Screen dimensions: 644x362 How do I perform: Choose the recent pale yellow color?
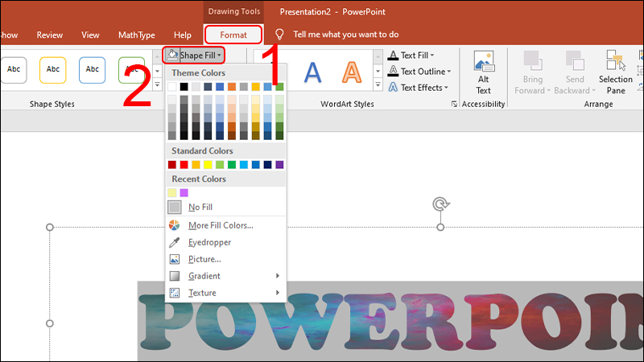tap(172, 192)
